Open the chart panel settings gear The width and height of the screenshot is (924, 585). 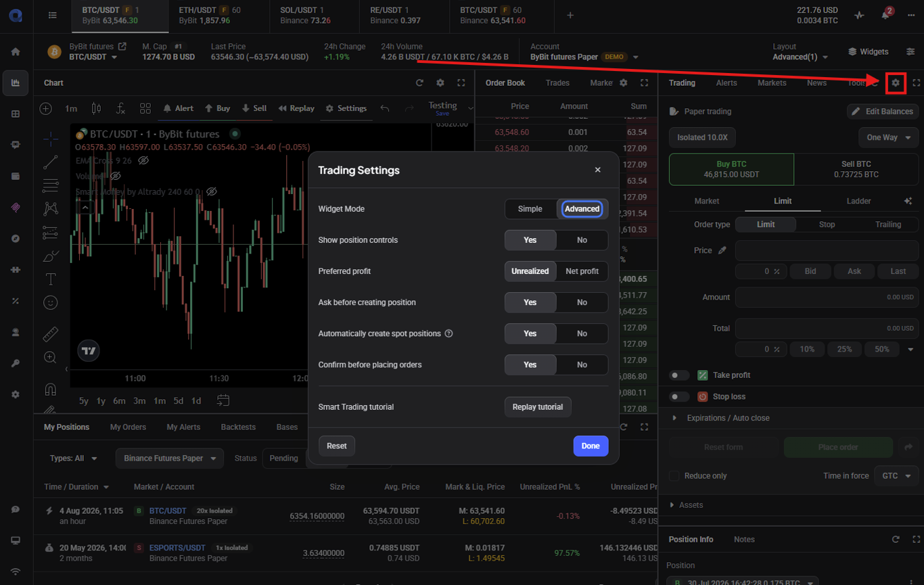(440, 83)
